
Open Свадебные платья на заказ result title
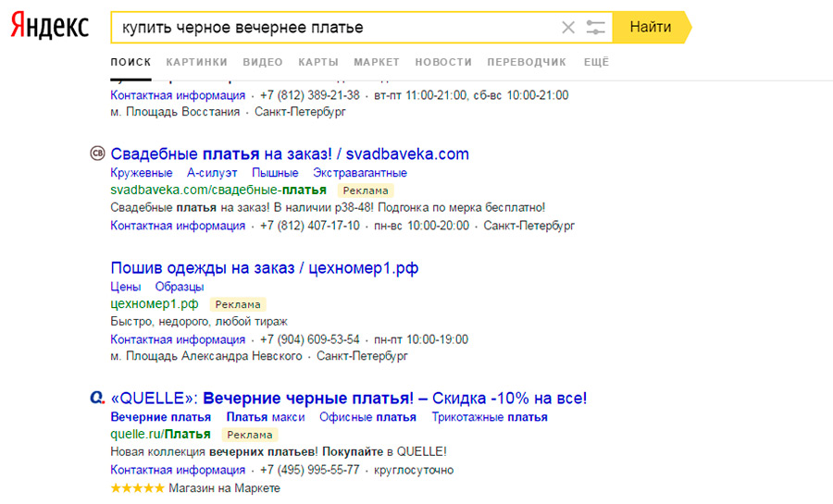[x=290, y=154]
